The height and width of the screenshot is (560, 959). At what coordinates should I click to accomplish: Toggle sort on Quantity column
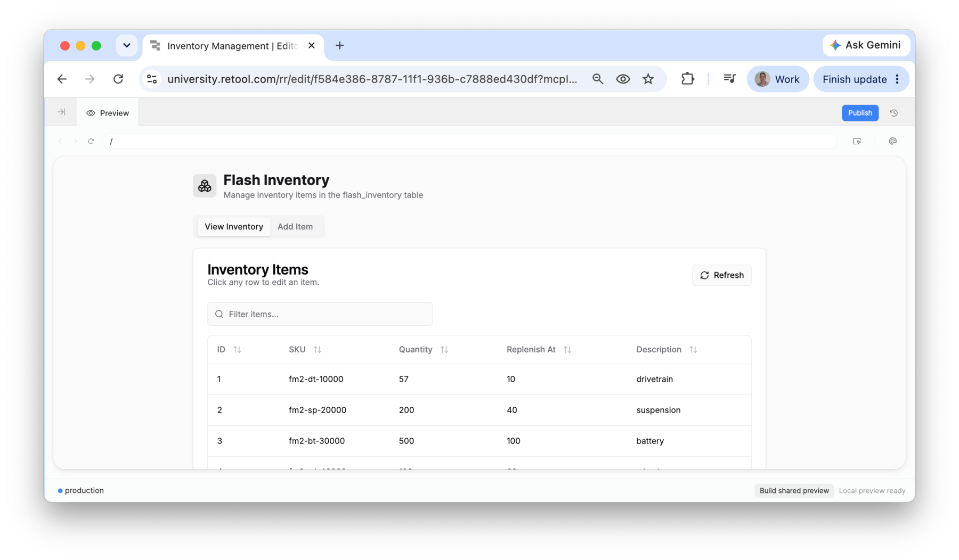coord(444,349)
